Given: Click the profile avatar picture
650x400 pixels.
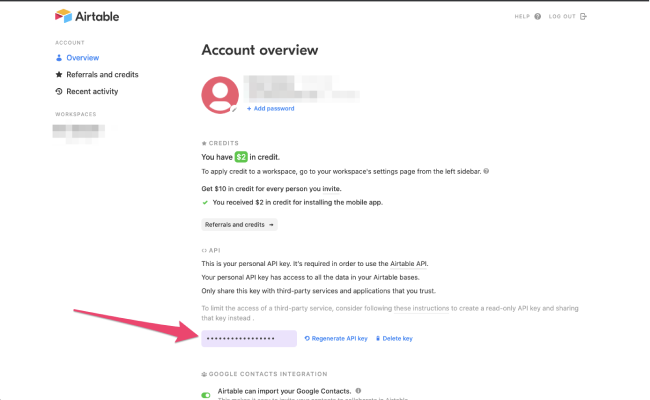Looking at the screenshot, I should coord(220,95).
